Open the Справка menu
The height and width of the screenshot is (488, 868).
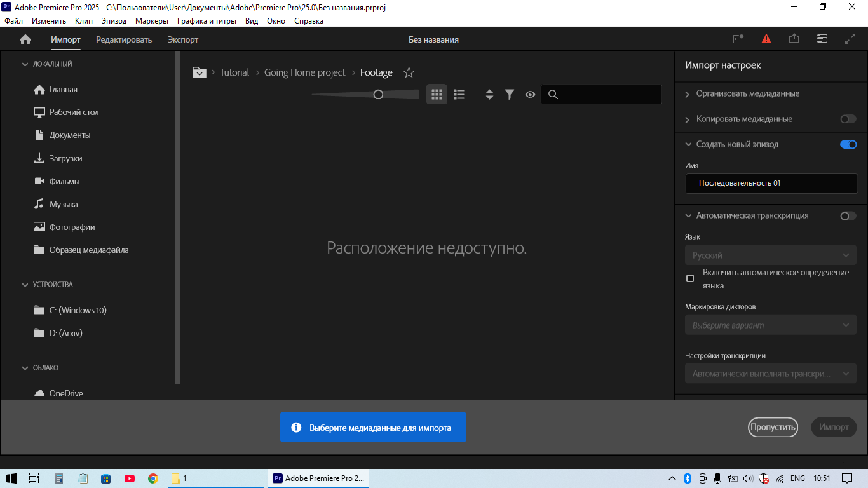coord(309,21)
